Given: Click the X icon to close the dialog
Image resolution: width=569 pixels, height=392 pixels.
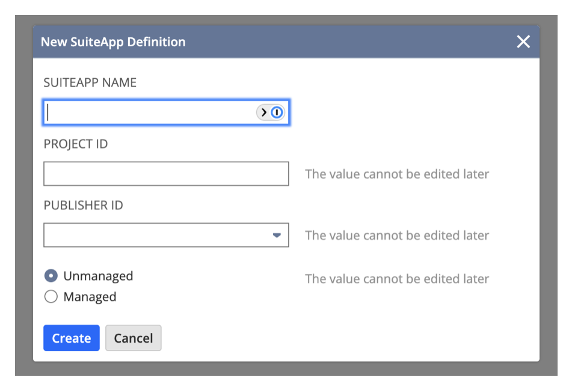Looking at the screenshot, I should [523, 41].
